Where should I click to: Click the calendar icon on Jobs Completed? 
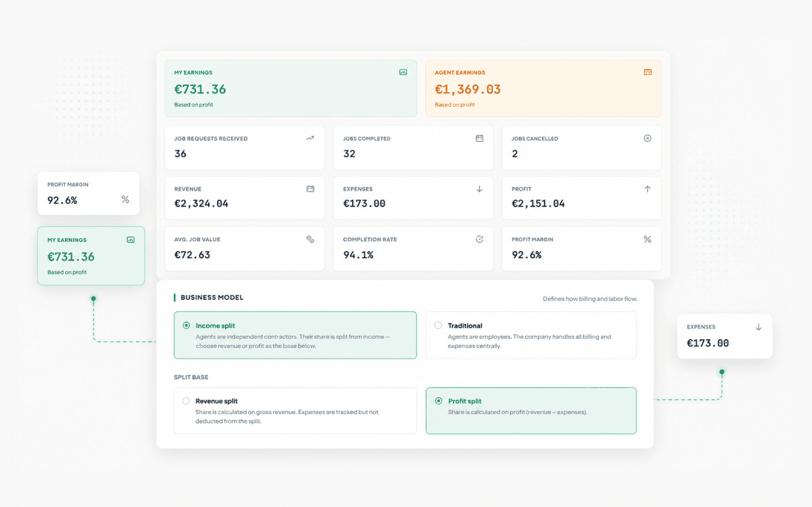[480, 138]
